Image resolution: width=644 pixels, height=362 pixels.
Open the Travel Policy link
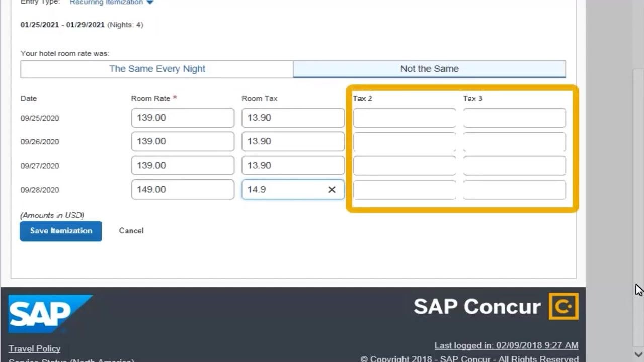34,348
